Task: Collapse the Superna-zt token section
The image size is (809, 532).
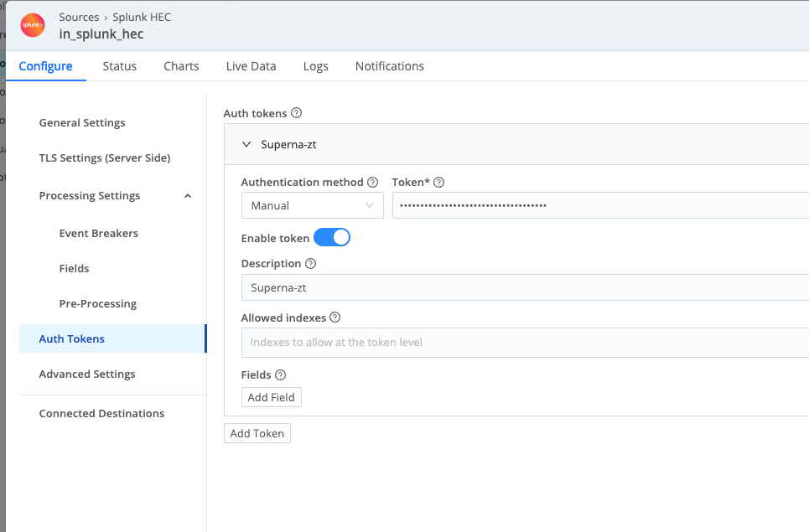Action: 246,144
